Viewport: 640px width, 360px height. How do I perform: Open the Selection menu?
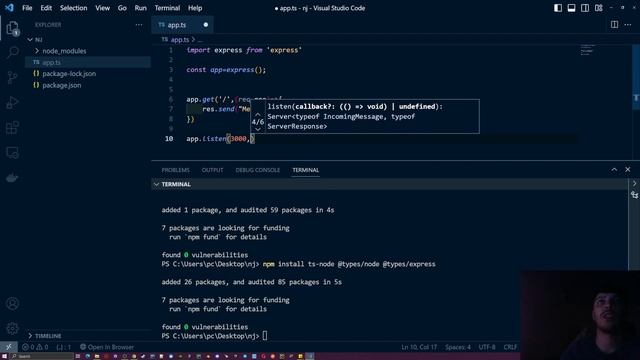(x=73, y=8)
